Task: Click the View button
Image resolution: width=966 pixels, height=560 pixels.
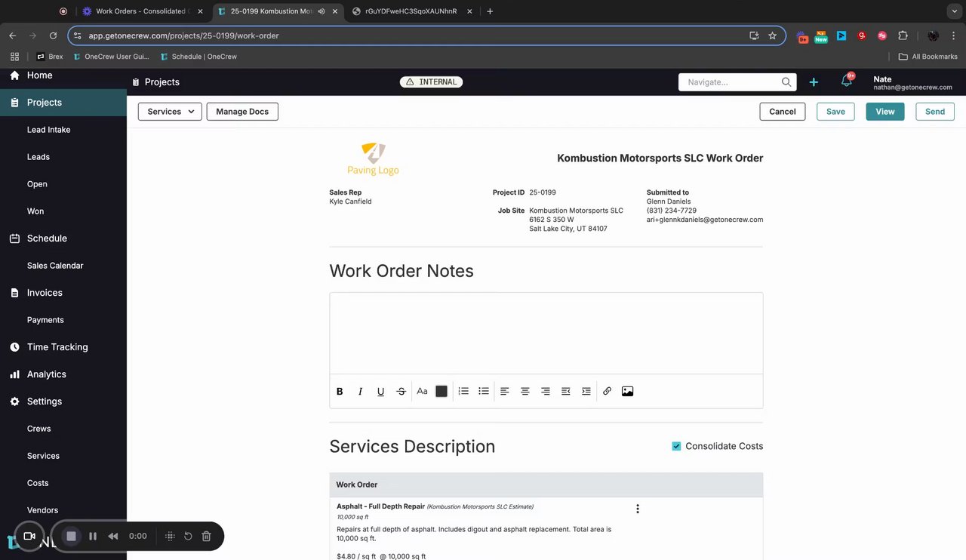Action: point(884,112)
